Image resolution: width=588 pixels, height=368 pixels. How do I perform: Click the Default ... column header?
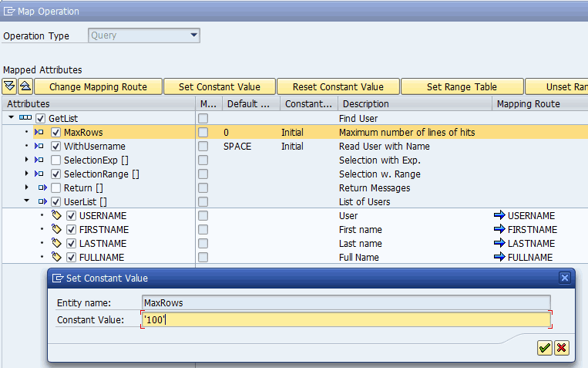click(251, 103)
